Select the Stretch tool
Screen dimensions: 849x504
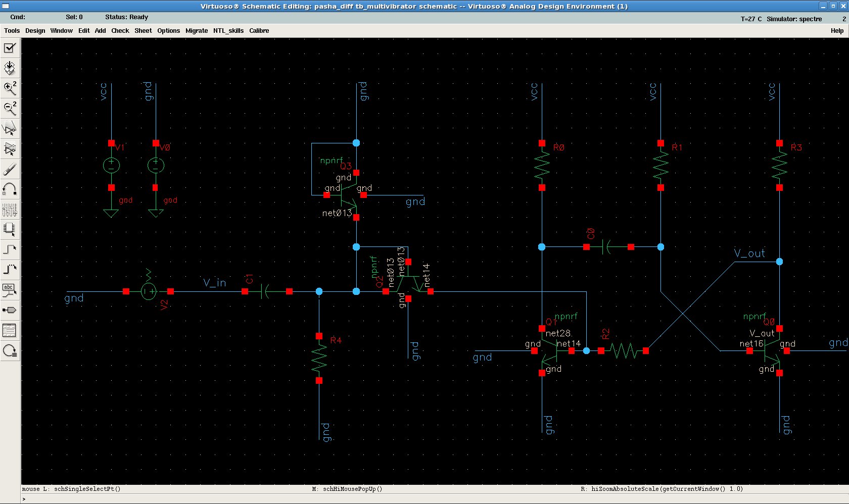click(10, 129)
